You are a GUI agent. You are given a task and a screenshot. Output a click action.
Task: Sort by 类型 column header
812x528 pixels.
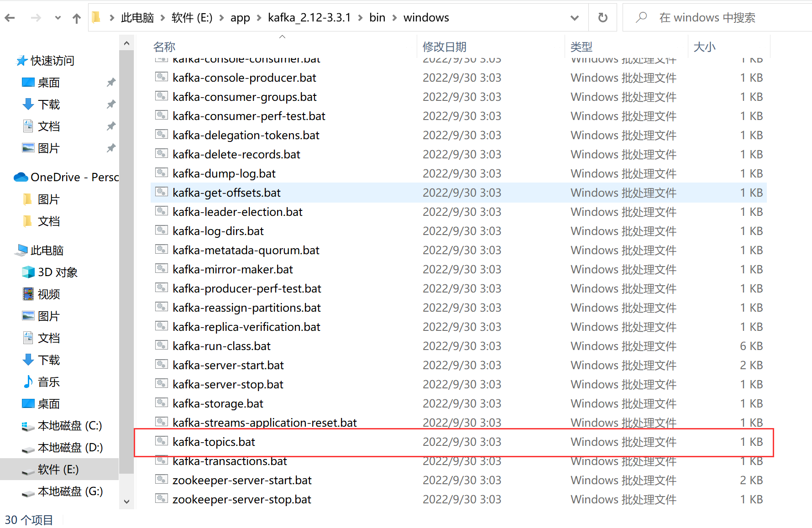click(x=581, y=47)
